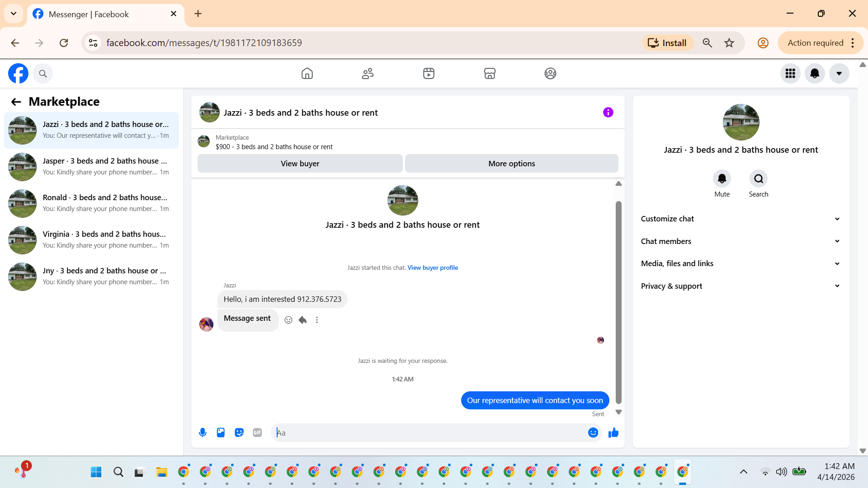
Task: Open the sticker picker icon
Action: [x=239, y=432]
